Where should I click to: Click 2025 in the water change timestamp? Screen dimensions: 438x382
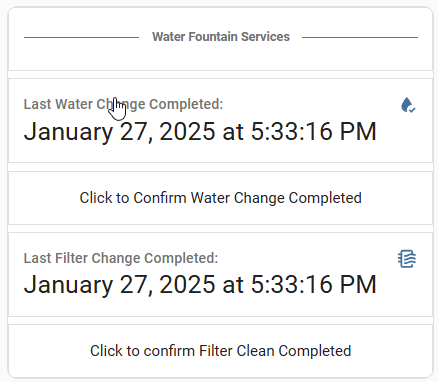click(187, 131)
